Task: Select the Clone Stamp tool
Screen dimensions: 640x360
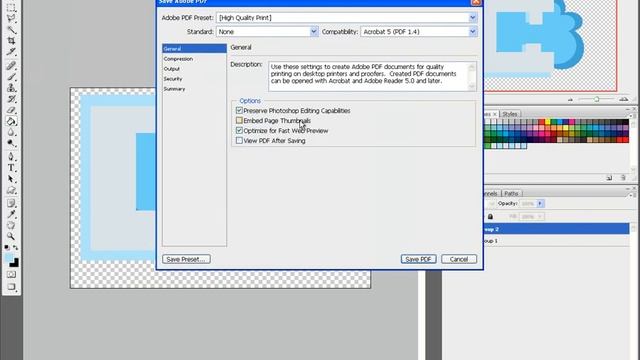Action: coord(11,88)
